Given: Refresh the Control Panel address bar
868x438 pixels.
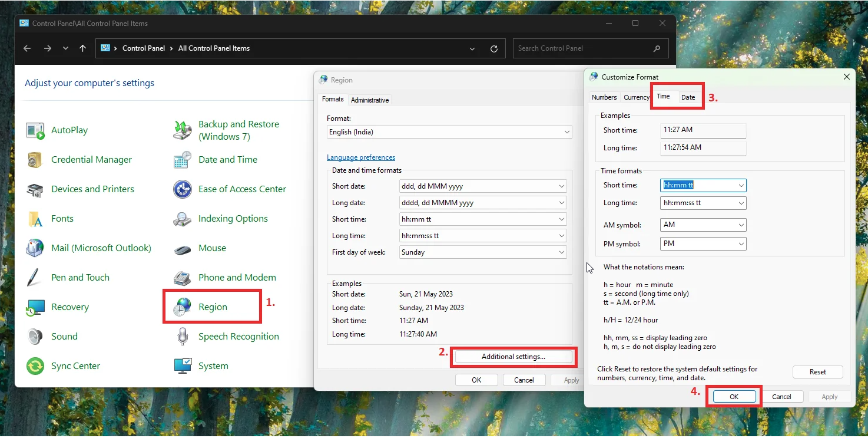Looking at the screenshot, I should click(494, 49).
